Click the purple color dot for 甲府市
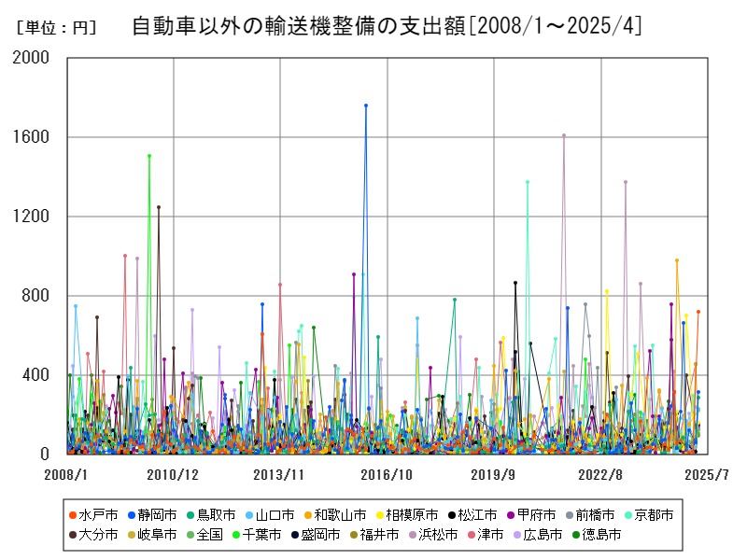This screenshot has width=747, height=560. (511, 515)
